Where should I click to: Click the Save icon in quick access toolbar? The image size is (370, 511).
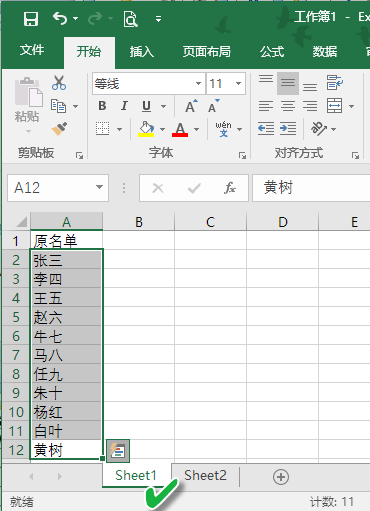coord(31,19)
